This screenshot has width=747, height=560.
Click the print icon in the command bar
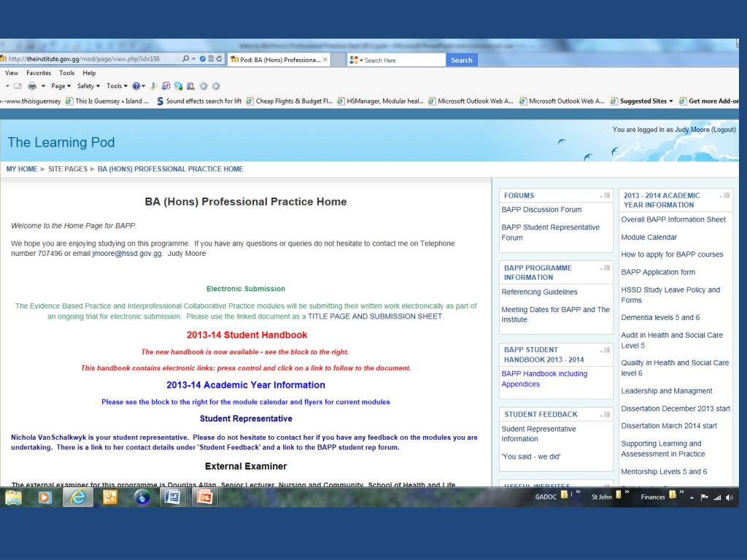(x=32, y=86)
